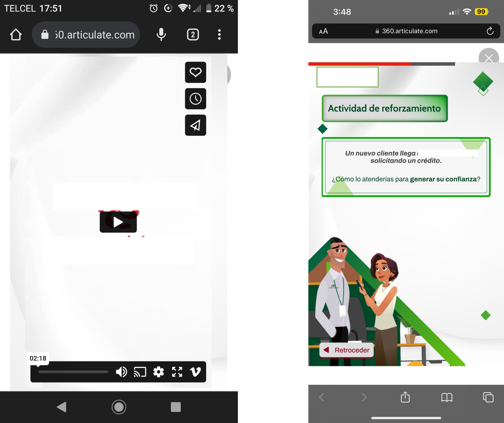
Task: Open Vimeo player settings gear
Action: [159, 372]
